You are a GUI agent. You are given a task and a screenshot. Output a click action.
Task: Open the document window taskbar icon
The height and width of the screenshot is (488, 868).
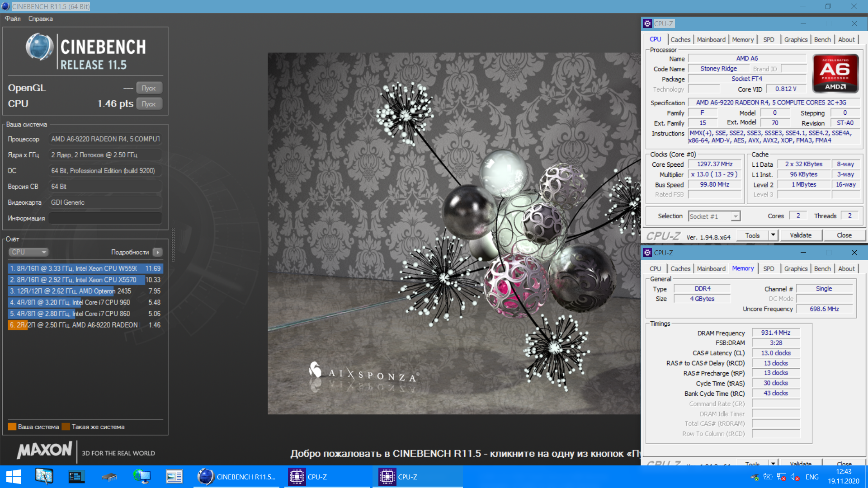click(x=174, y=477)
